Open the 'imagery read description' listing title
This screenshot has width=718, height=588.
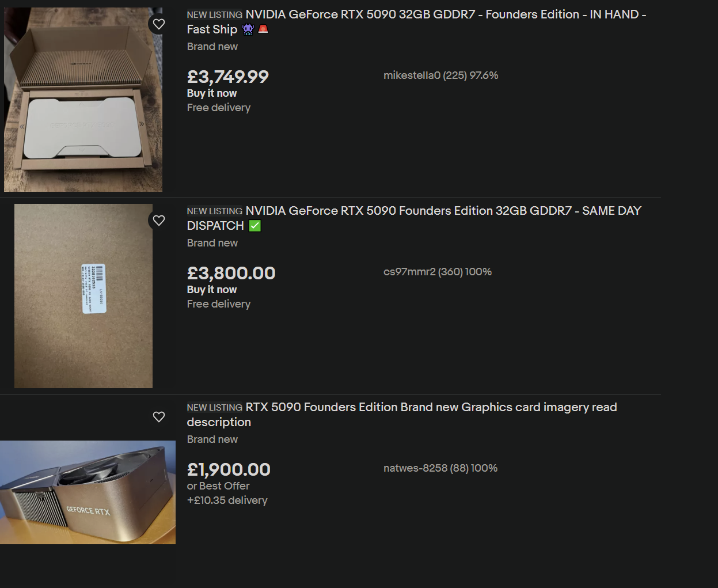[x=401, y=415]
